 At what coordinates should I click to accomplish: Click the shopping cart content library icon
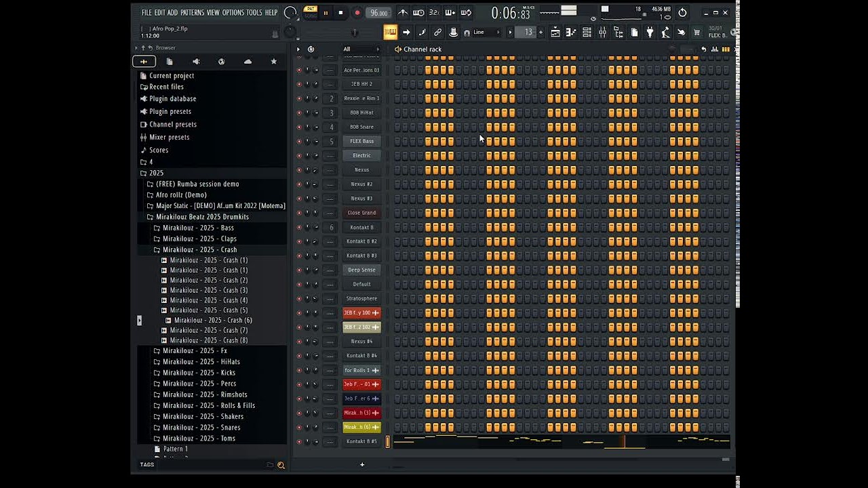pyautogui.click(x=696, y=32)
